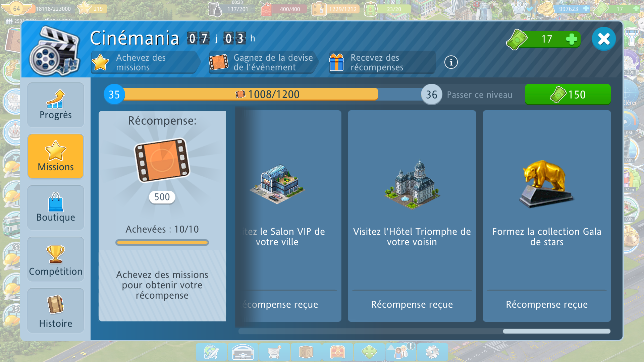This screenshot has width=644, height=362.
Task: Click the Achevez des missions step text
Action: [x=141, y=62]
